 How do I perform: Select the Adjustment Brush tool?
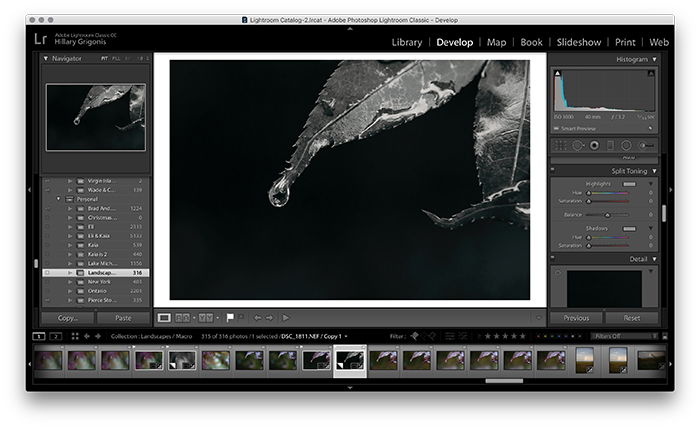pos(646,145)
